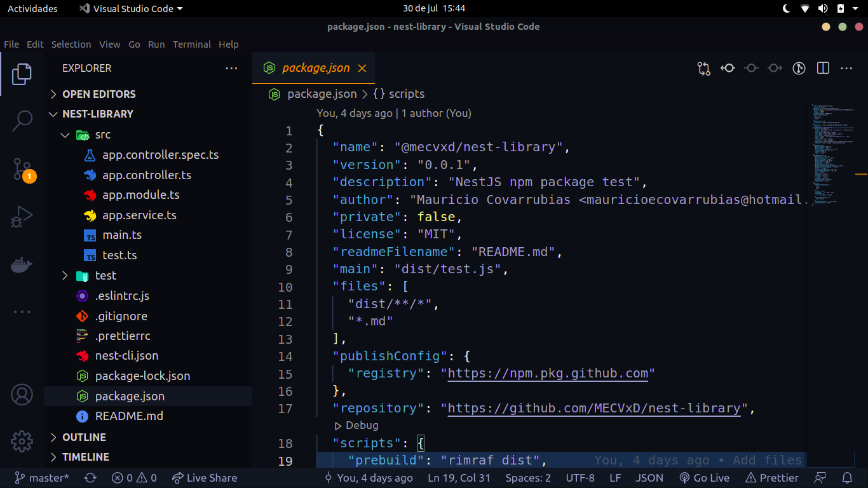Screen dimensions: 868x488
Task: Click Prettier status in status bar
Action: tap(772, 478)
